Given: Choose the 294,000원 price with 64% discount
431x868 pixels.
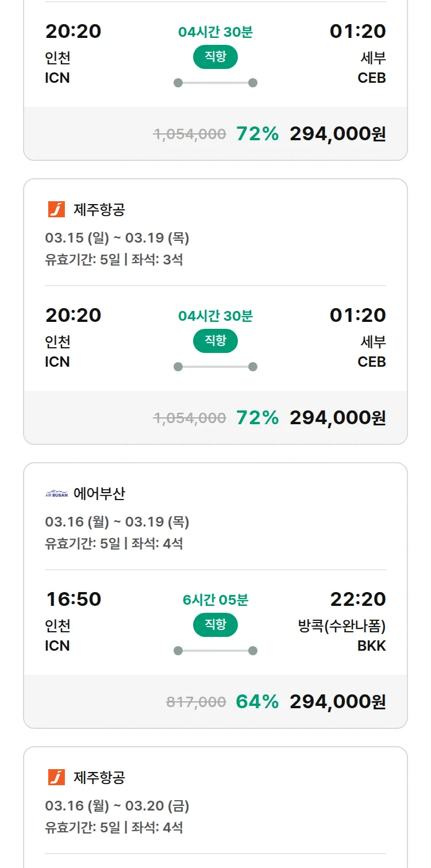Looking at the screenshot, I should pyautogui.click(x=337, y=702).
